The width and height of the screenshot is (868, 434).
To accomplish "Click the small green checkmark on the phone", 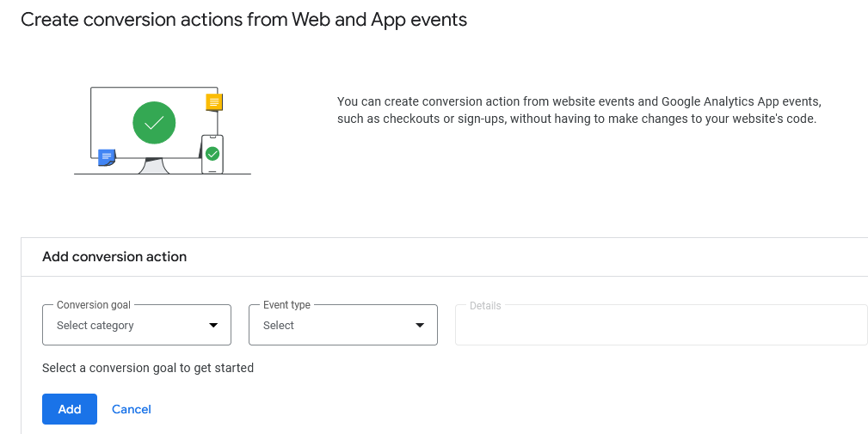I will 212,154.
